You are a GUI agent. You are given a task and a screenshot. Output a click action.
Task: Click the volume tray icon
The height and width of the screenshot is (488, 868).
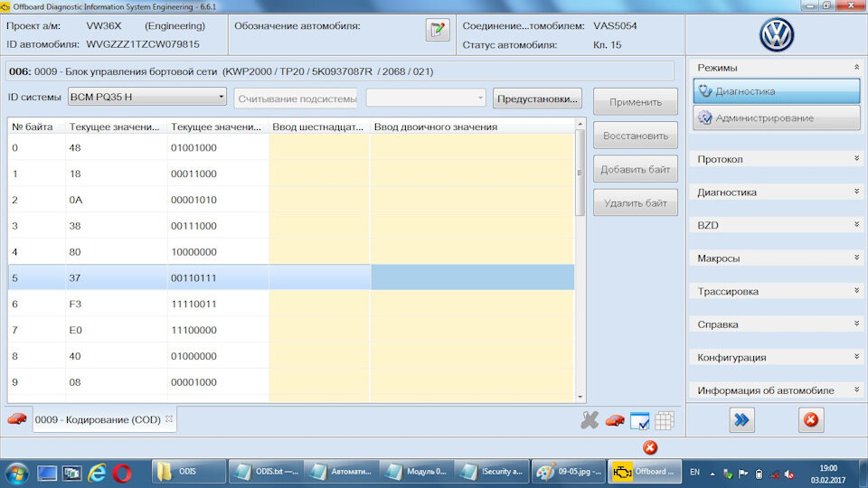(x=789, y=474)
